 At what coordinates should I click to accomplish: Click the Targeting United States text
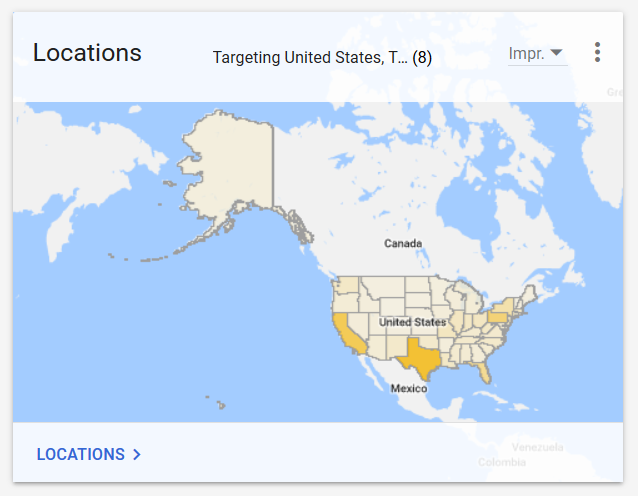[x=322, y=57]
